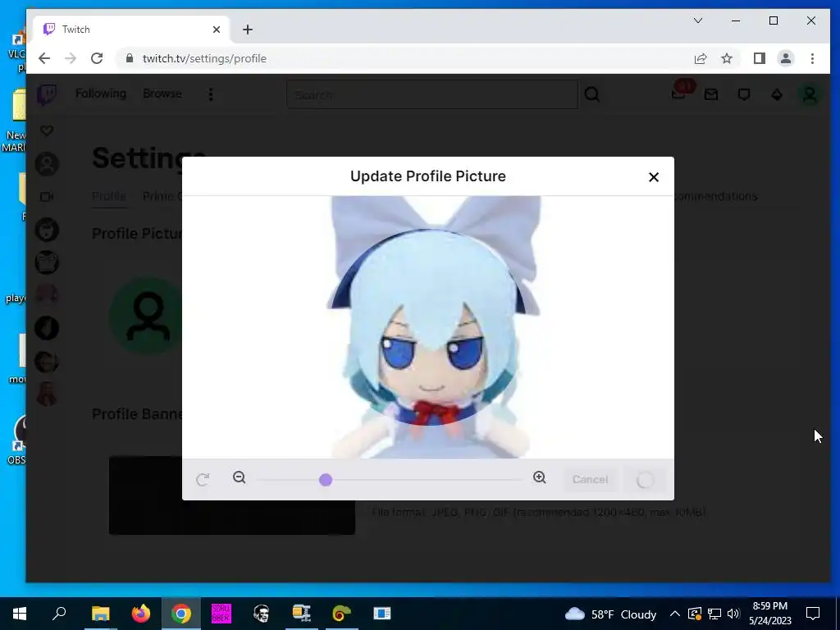Open the Windows notification center

point(813,614)
